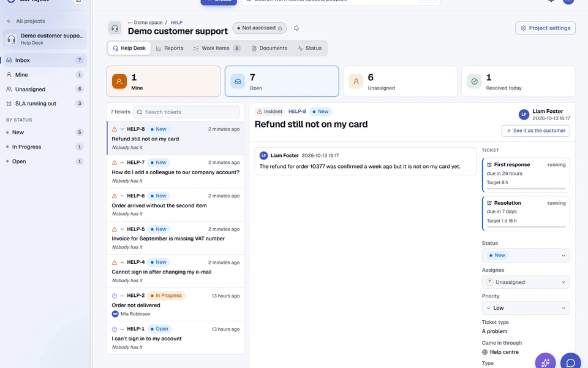Image resolution: width=588 pixels, height=368 pixels.
Task: Open the AI sparkle assistant button
Action: click(545, 362)
